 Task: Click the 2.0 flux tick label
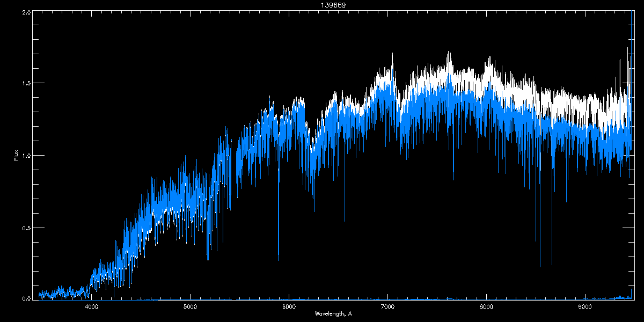pyautogui.click(x=26, y=12)
